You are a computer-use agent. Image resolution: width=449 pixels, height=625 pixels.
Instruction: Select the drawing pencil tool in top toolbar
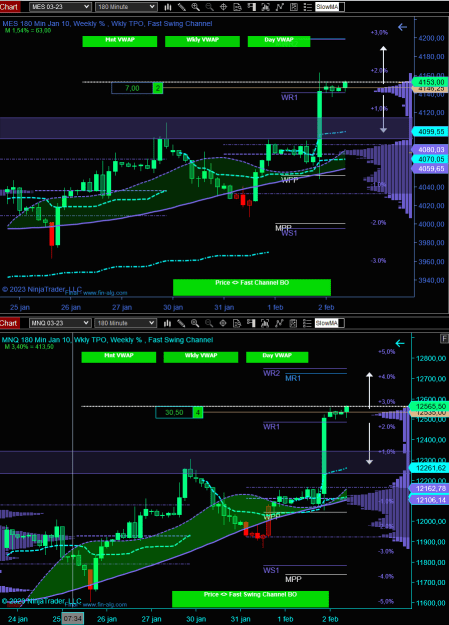(x=182, y=7)
